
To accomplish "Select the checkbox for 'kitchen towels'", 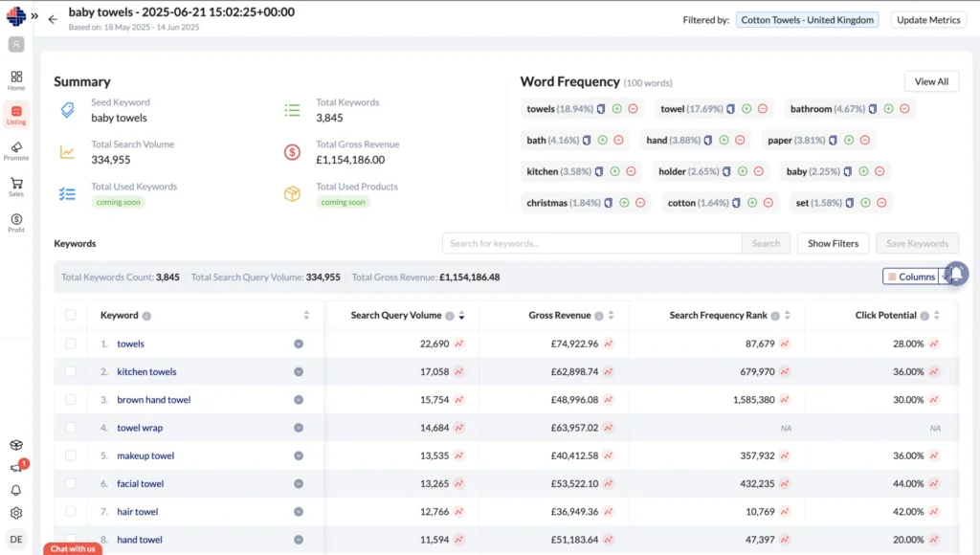I will (x=71, y=371).
